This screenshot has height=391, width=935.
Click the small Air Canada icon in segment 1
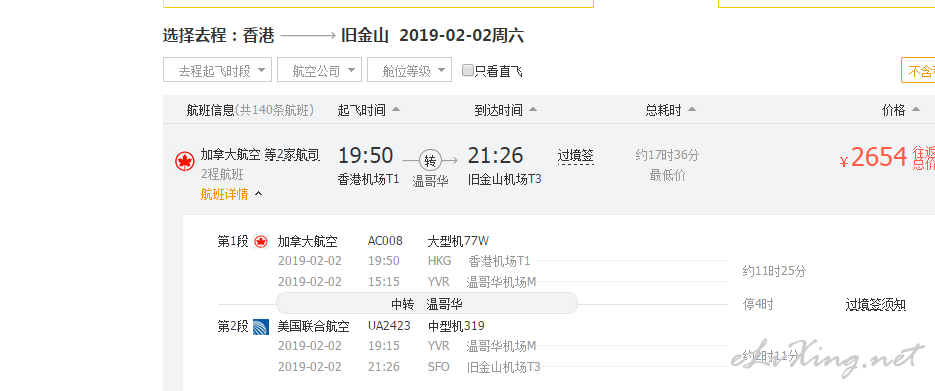(x=261, y=241)
